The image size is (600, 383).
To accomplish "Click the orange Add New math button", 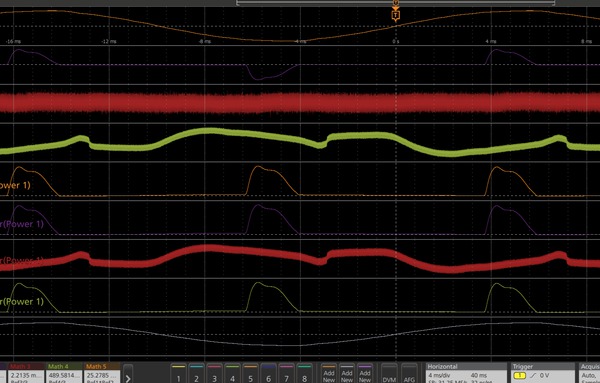I will (x=329, y=373).
